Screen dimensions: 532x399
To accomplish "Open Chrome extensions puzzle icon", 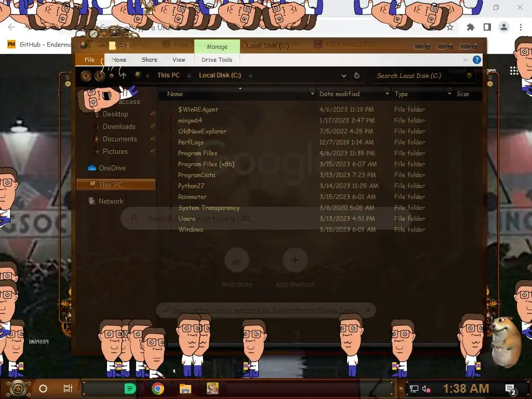I will 470,27.
